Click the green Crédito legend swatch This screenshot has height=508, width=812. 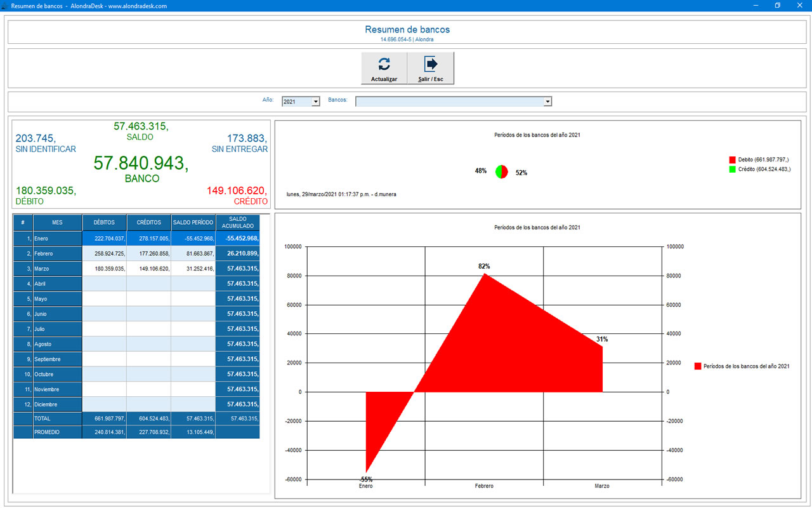click(x=732, y=170)
